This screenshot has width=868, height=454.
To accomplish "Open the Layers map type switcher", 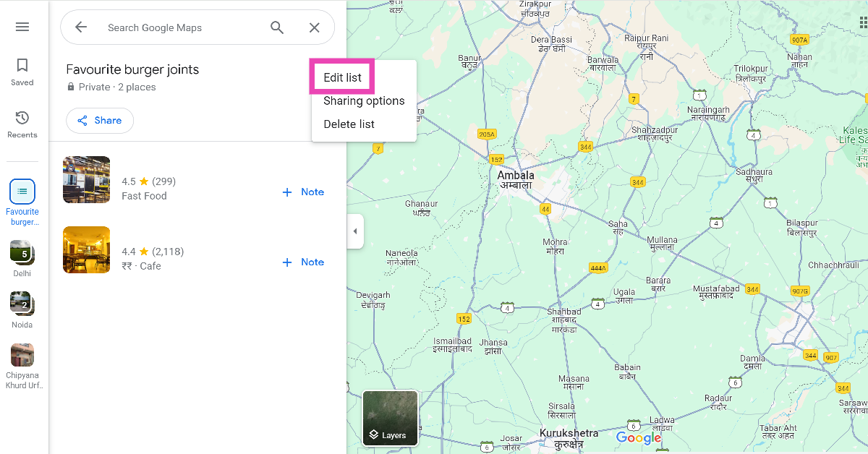I will 391,418.
